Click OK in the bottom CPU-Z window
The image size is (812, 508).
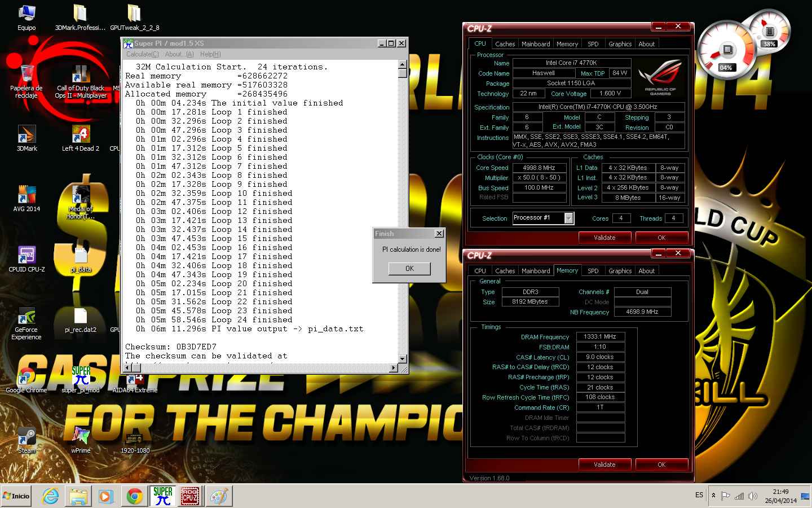pyautogui.click(x=661, y=465)
